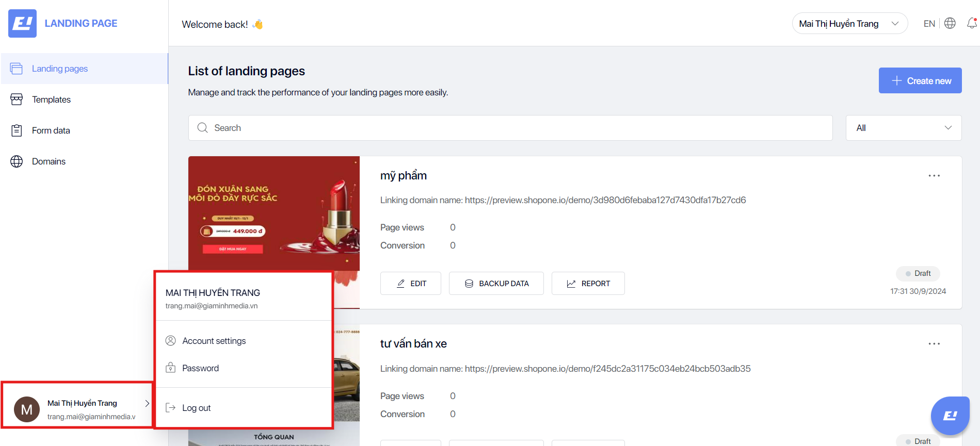This screenshot has height=446, width=980.
Task: Open Form data in the sidebar
Action: pyautogui.click(x=51, y=130)
